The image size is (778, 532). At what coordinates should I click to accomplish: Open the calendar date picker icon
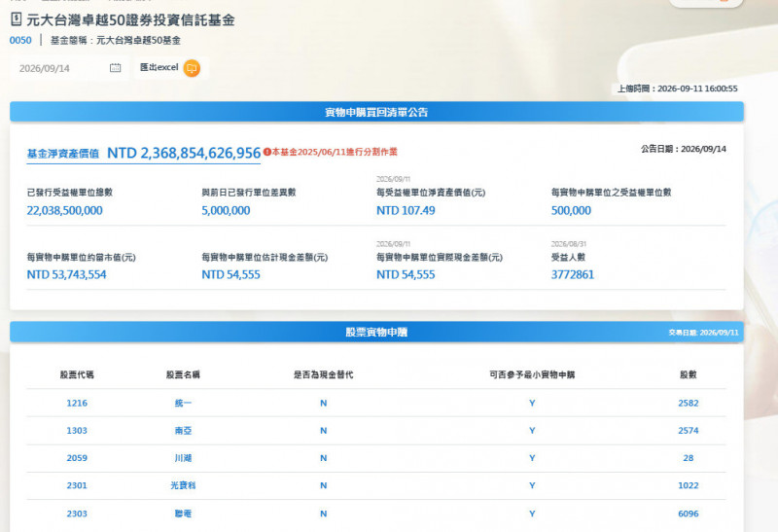click(115, 68)
